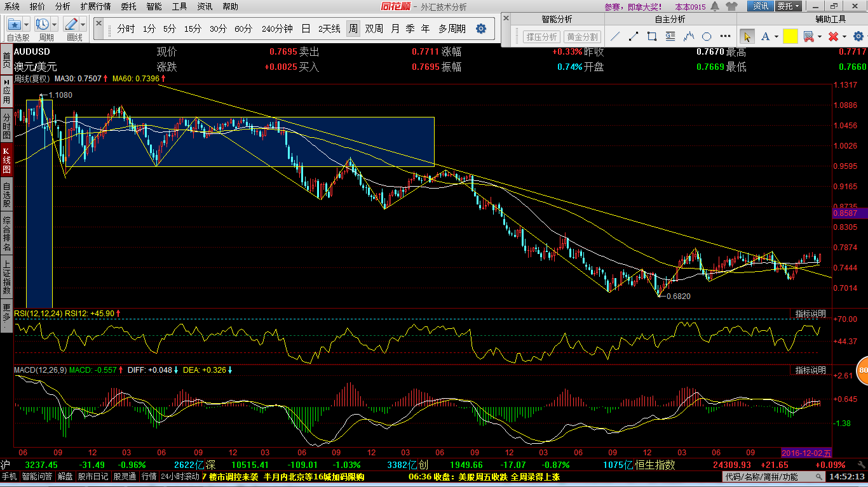Switch to 60分 period

243,29
